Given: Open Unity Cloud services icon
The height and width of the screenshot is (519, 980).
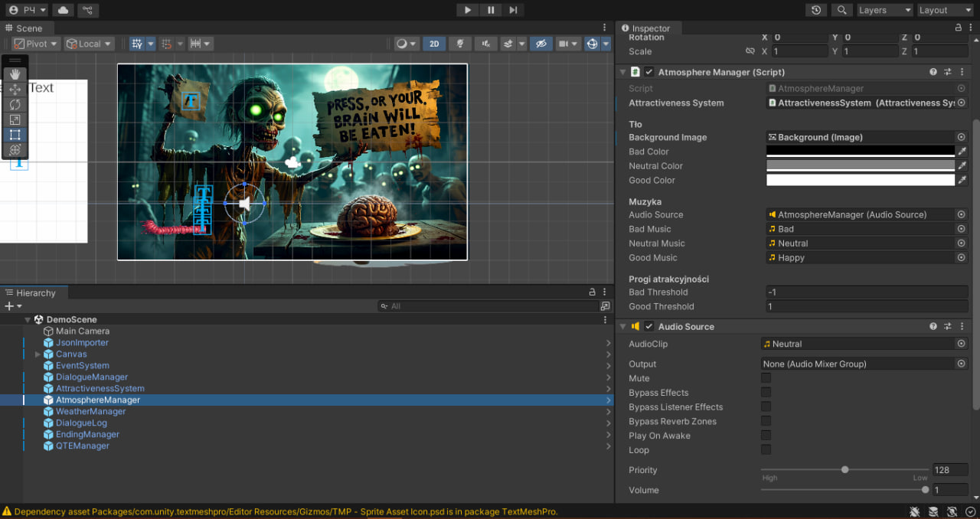Looking at the screenshot, I should (x=64, y=10).
